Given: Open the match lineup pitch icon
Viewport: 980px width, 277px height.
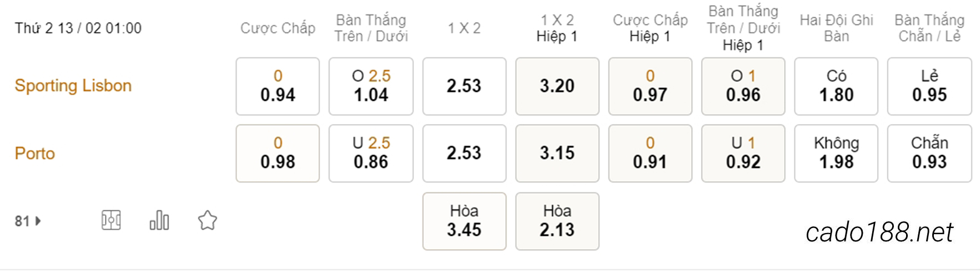Looking at the screenshot, I should coord(111,220).
